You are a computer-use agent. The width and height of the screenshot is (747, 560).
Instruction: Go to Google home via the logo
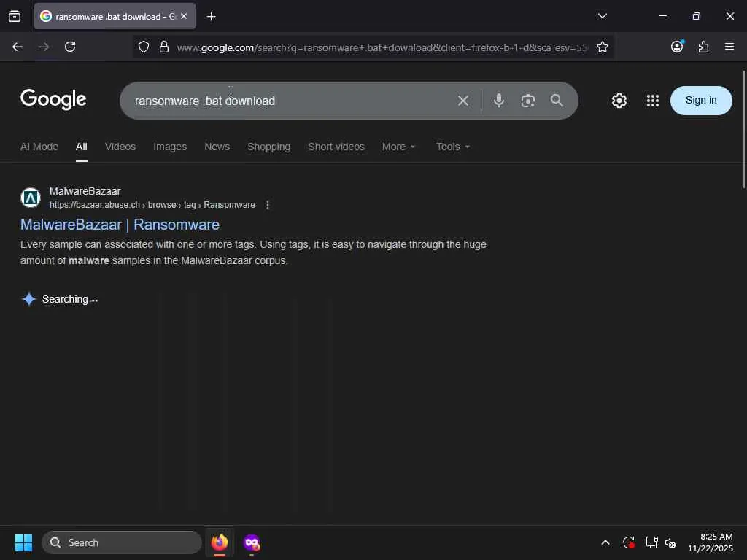click(53, 99)
